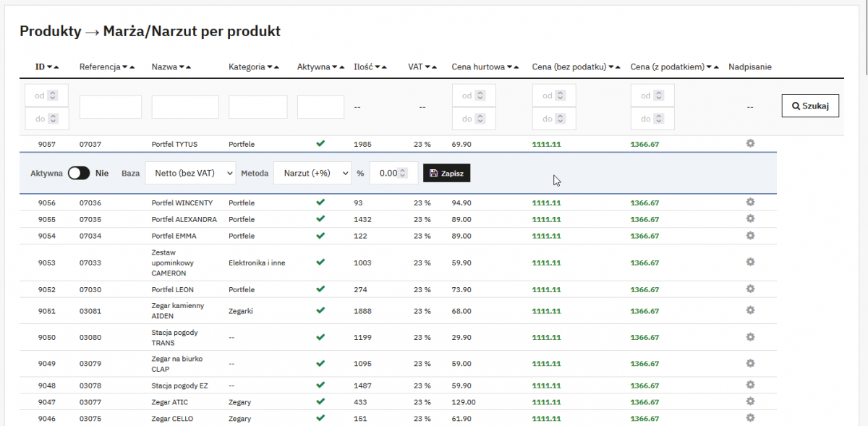Click the gear icon for Stacja pogody EZ
The width and height of the screenshot is (868, 426).
pos(750,385)
